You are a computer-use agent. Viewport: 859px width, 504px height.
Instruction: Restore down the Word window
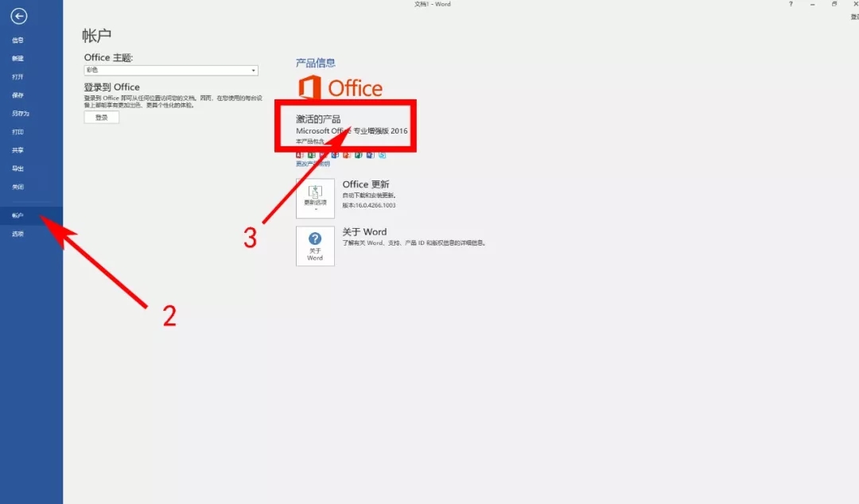click(x=834, y=4)
